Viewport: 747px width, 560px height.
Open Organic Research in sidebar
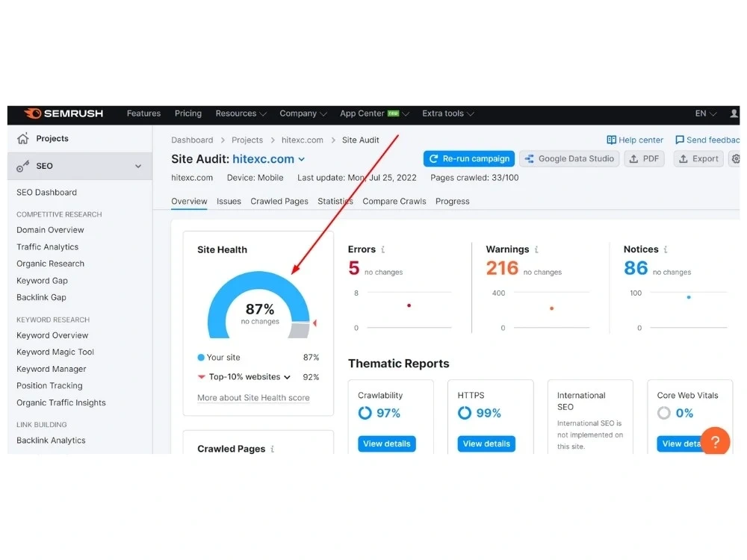point(50,264)
